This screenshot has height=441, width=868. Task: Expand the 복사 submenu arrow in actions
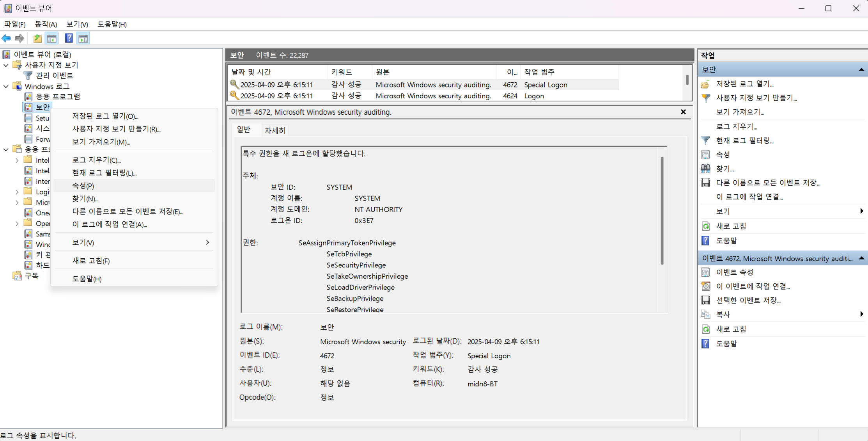[x=861, y=314]
